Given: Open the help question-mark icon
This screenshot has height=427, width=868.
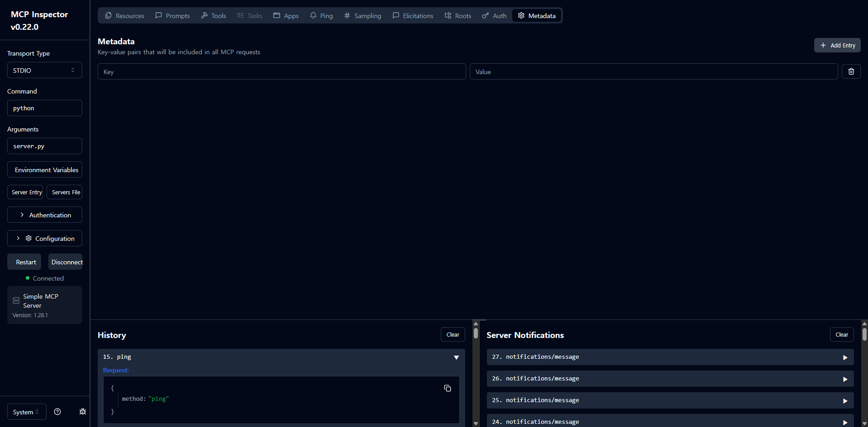Looking at the screenshot, I should [57, 412].
